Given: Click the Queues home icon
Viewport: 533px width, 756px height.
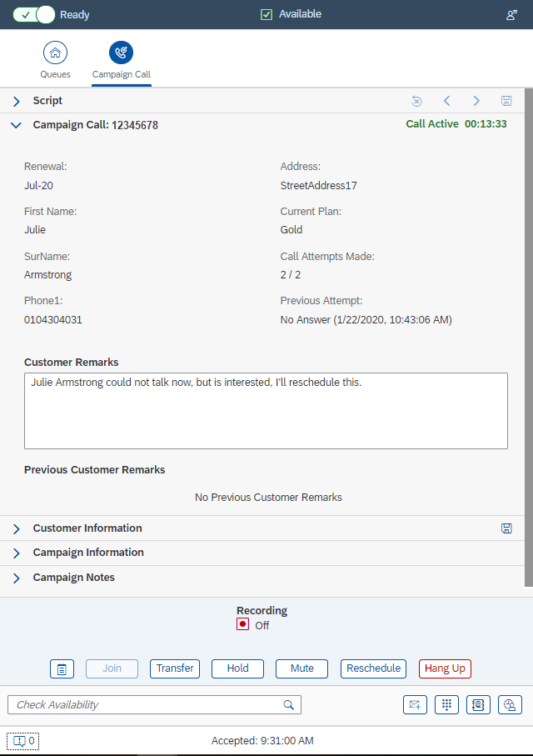Looking at the screenshot, I should [55, 53].
